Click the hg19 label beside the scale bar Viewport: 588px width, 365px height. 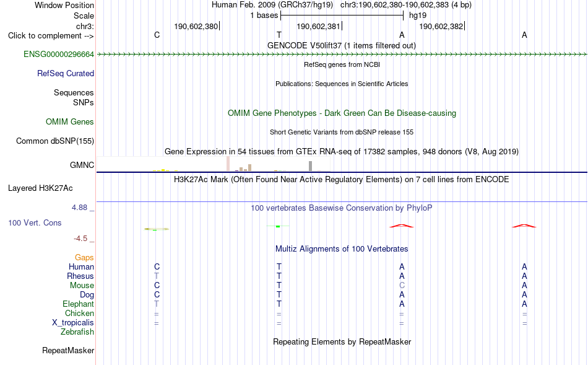418,15
